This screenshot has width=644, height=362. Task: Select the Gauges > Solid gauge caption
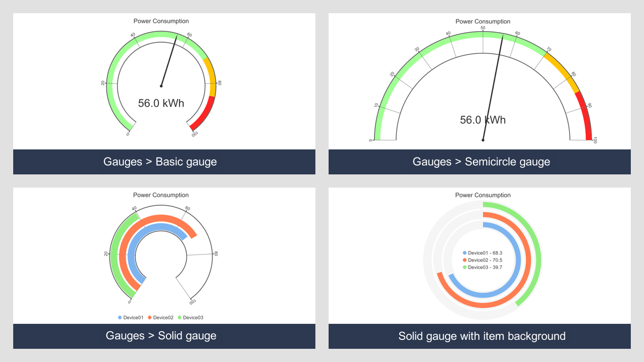click(161, 336)
